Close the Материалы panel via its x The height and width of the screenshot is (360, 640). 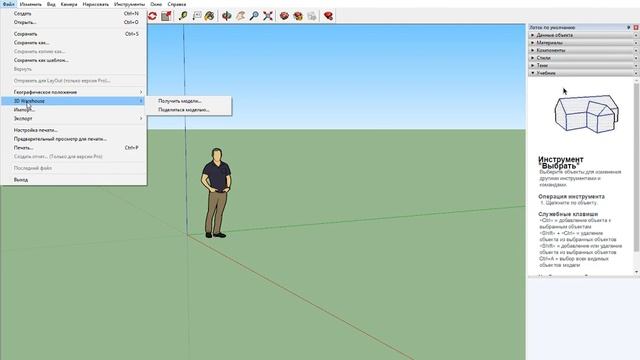(636, 42)
